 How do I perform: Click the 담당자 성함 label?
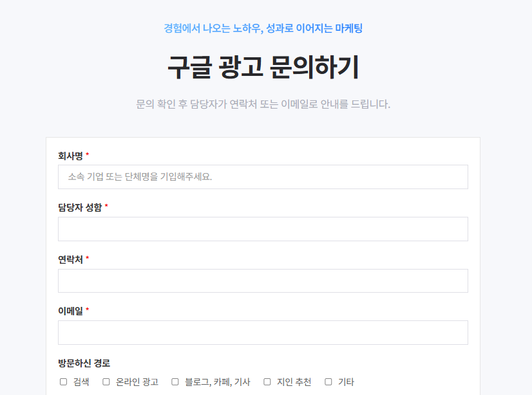pos(80,207)
